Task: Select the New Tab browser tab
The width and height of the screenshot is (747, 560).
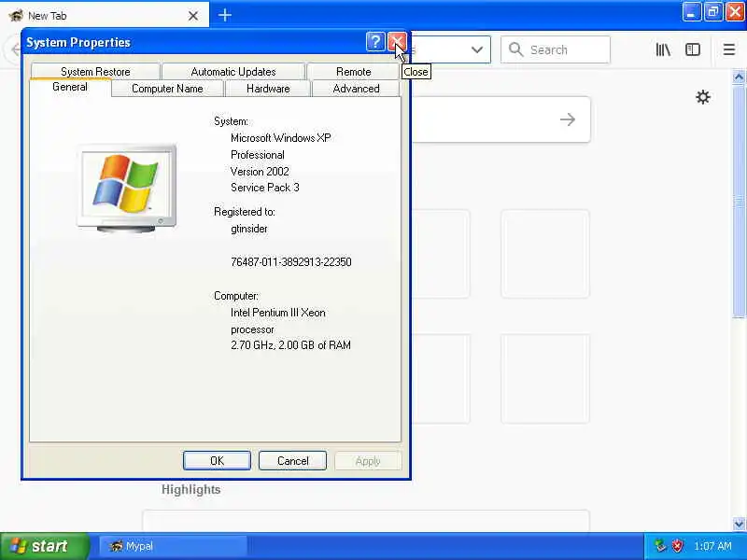Action: tap(105, 16)
